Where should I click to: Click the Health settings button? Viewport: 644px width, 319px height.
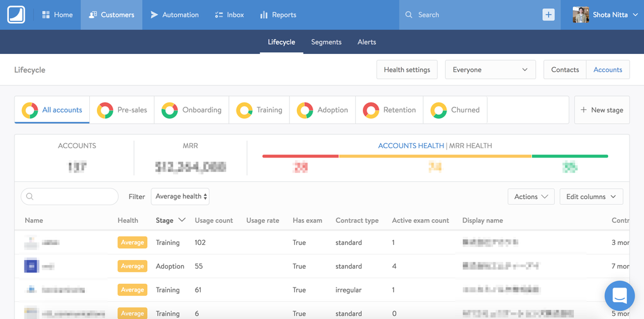[407, 70]
